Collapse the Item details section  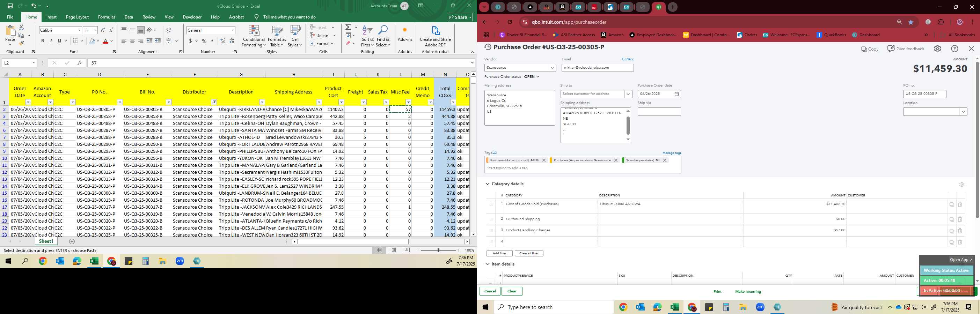point(487,264)
